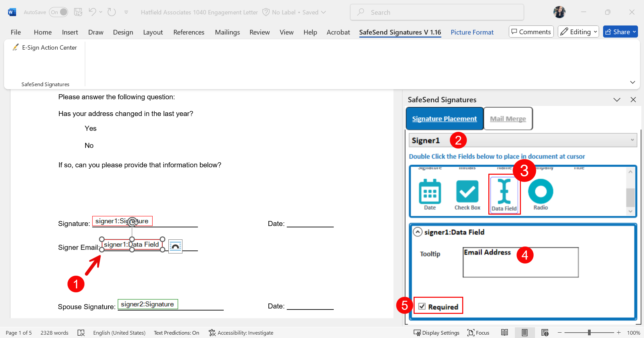Open Display Settings in status bar

click(x=436, y=333)
